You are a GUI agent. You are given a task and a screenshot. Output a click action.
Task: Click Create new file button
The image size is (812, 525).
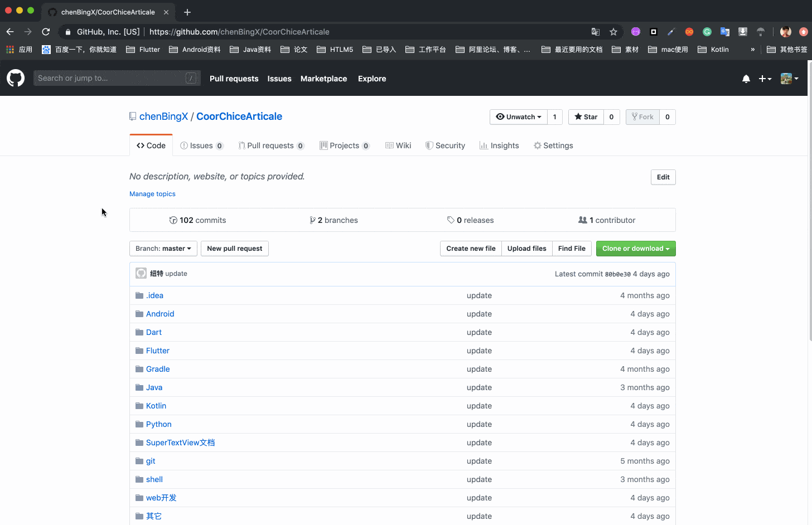click(x=471, y=249)
